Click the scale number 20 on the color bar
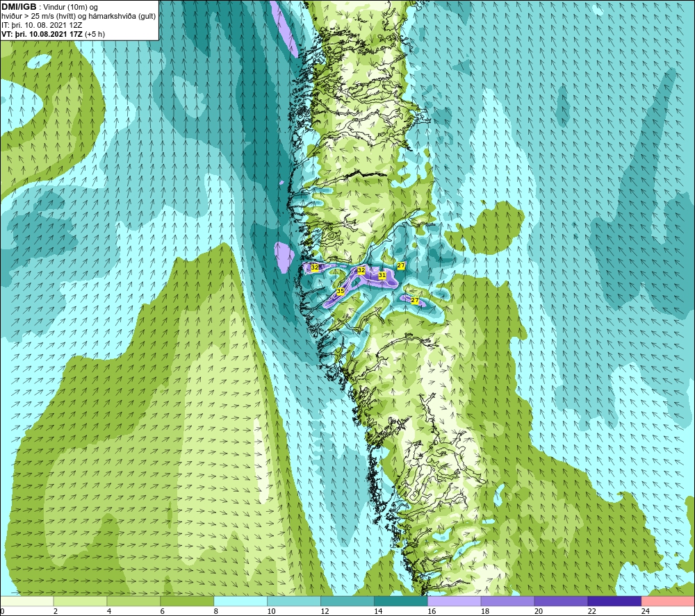 (x=539, y=611)
